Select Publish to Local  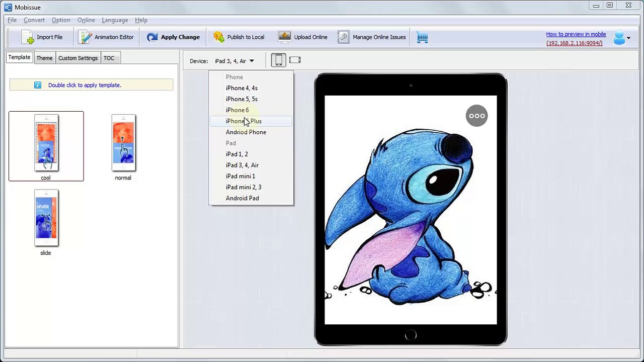238,37
